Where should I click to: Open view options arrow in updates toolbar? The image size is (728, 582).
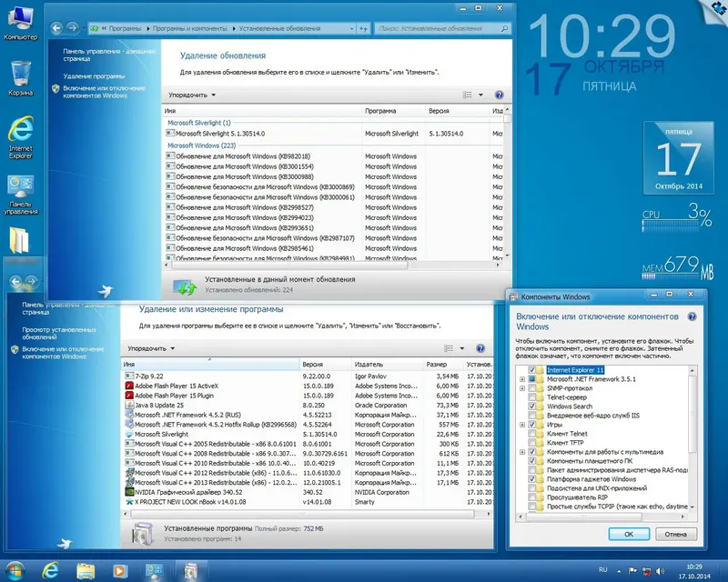481,95
